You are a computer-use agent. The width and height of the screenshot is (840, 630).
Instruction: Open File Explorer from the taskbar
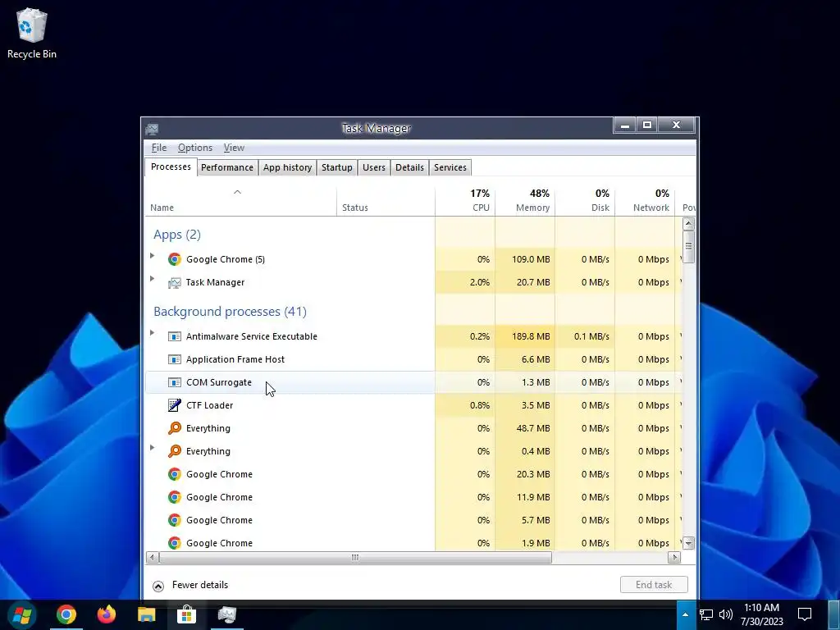tap(146, 614)
